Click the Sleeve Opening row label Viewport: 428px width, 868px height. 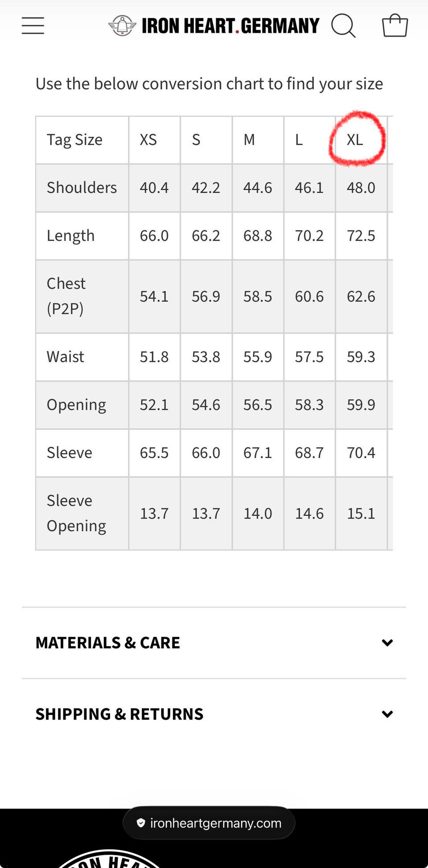coord(77,513)
